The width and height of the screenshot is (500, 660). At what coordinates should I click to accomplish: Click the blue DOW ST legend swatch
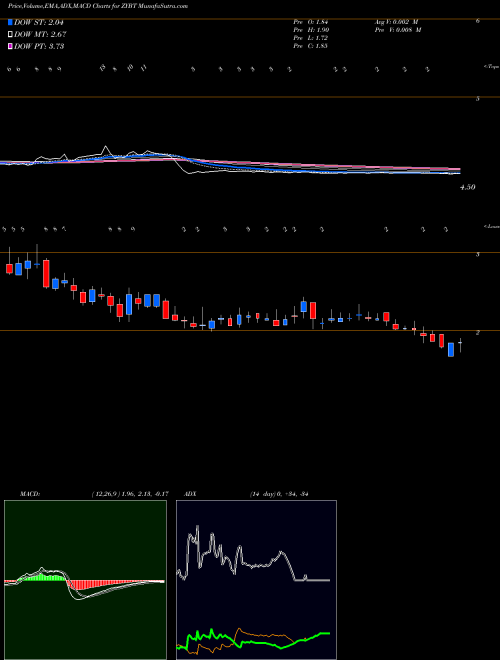[10, 22]
